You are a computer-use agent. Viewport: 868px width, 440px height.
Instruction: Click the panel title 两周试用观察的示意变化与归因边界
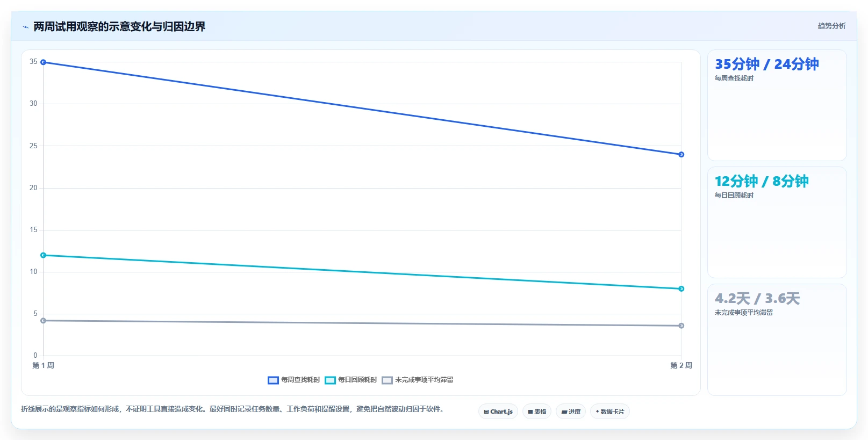click(119, 26)
